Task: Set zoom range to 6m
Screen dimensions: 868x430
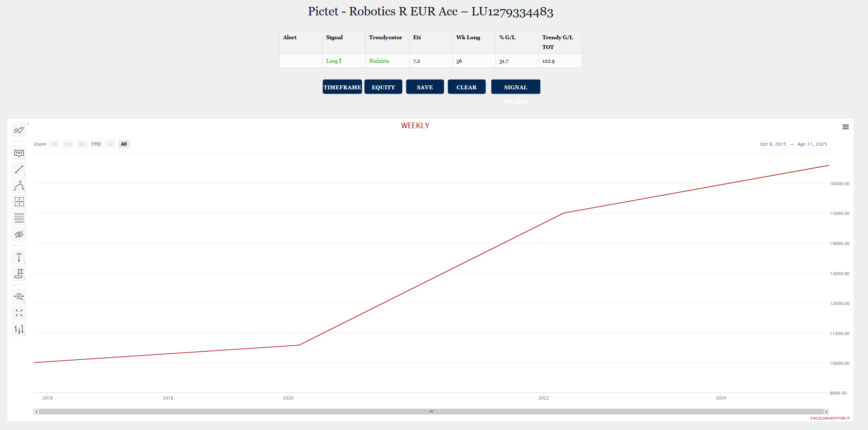Action: coord(82,144)
